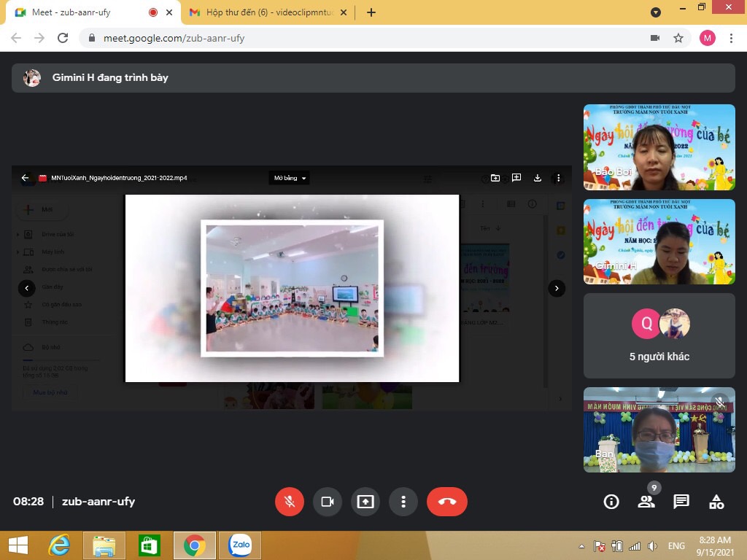Open the volume control in tray

pyautogui.click(x=652, y=546)
